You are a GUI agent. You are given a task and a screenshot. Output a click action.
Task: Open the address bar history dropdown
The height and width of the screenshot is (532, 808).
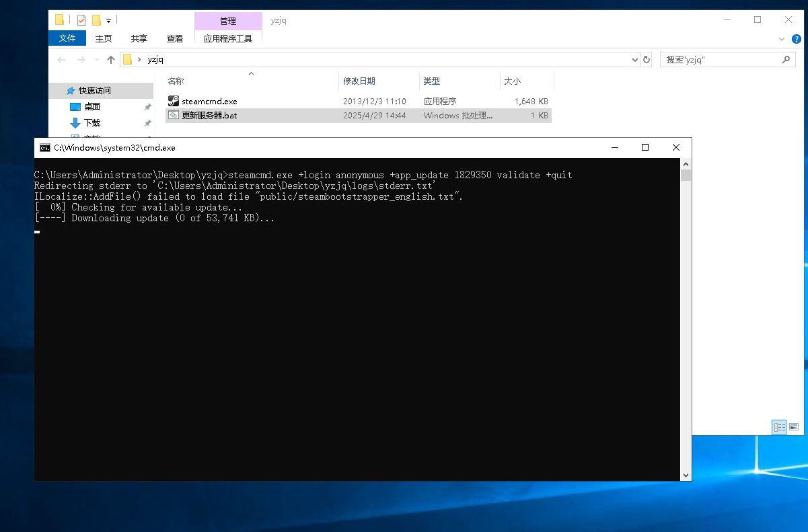[634, 60]
